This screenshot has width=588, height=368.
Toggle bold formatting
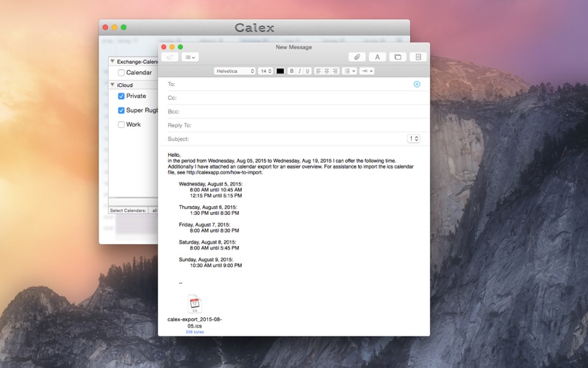click(291, 71)
